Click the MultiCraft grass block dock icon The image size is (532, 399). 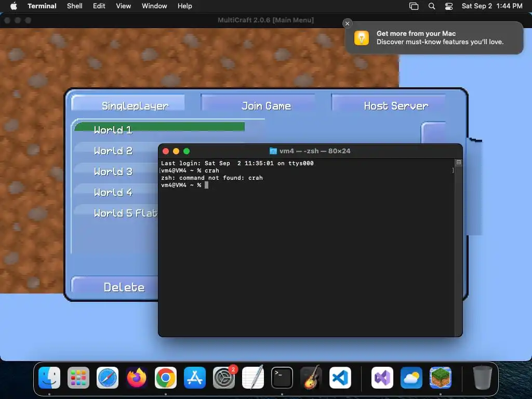441,377
